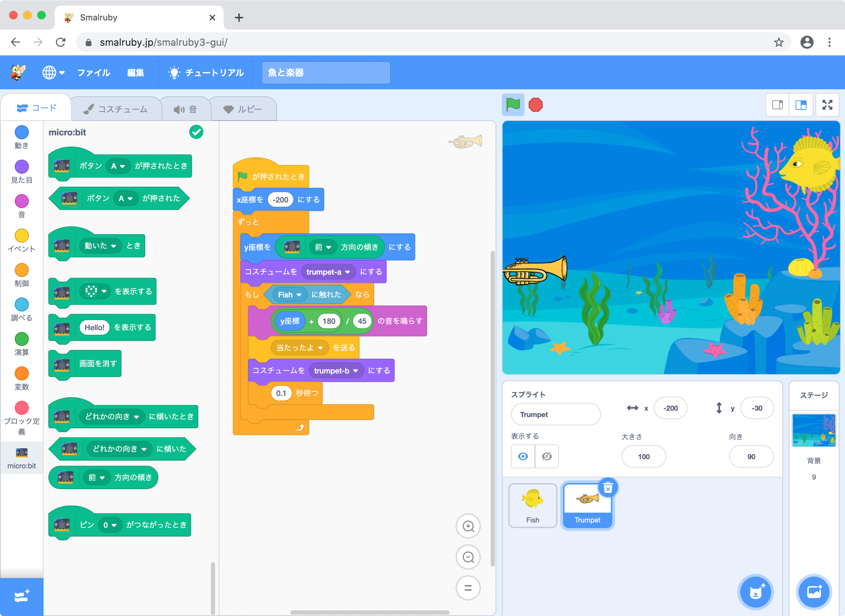Open the trumpet-a costume dropdown
Image resolution: width=845 pixels, height=616 pixels.
click(328, 272)
